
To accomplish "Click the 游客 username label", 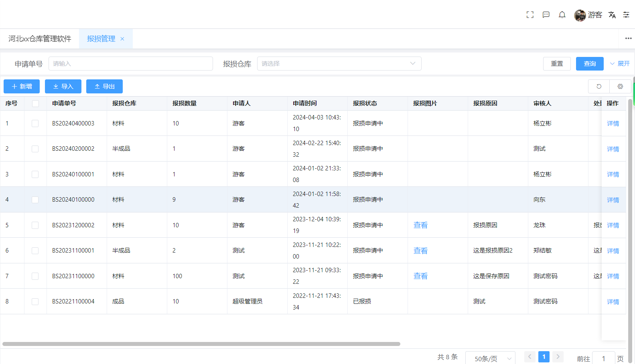I will [x=595, y=15].
